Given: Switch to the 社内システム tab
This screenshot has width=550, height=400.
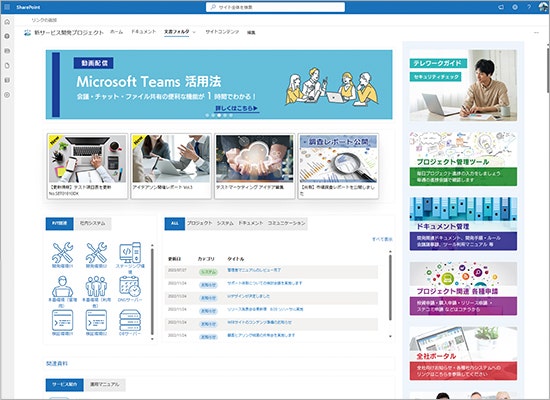Looking at the screenshot, I should tap(93, 224).
